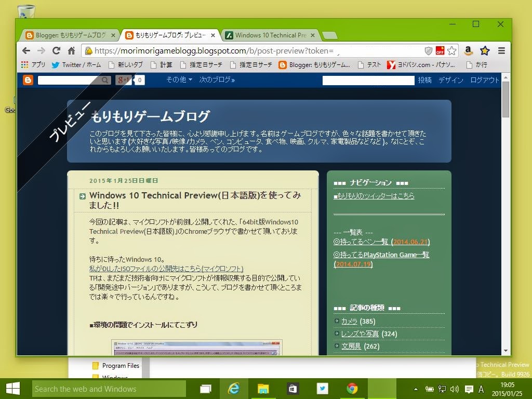Open the カメラ category
The width and height of the screenshot is (532, 399).
tap(349, 321)
